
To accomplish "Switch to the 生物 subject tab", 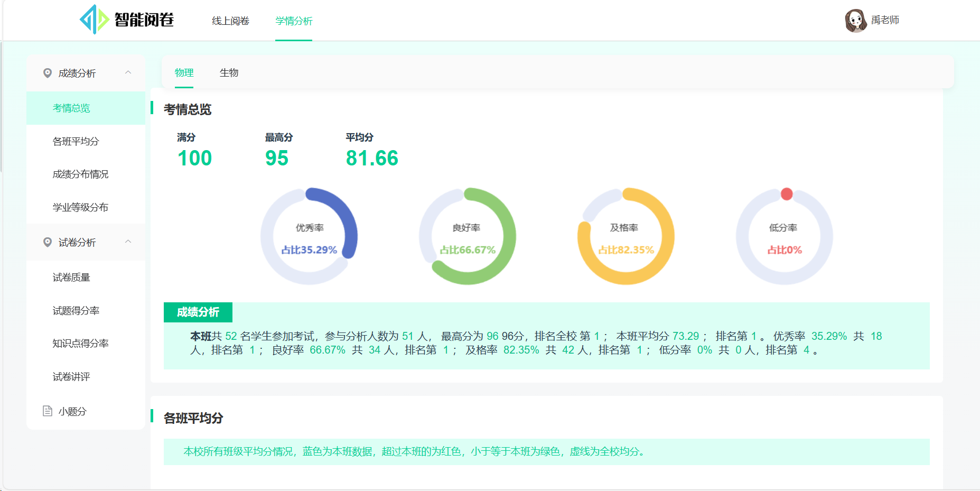I will point(229,73).
